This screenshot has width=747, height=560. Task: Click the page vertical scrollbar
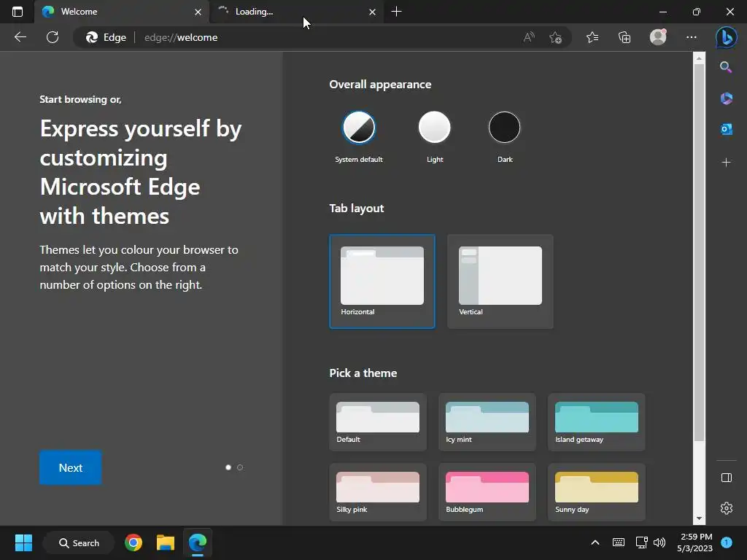pyautogui.click(x=699, y=252)
